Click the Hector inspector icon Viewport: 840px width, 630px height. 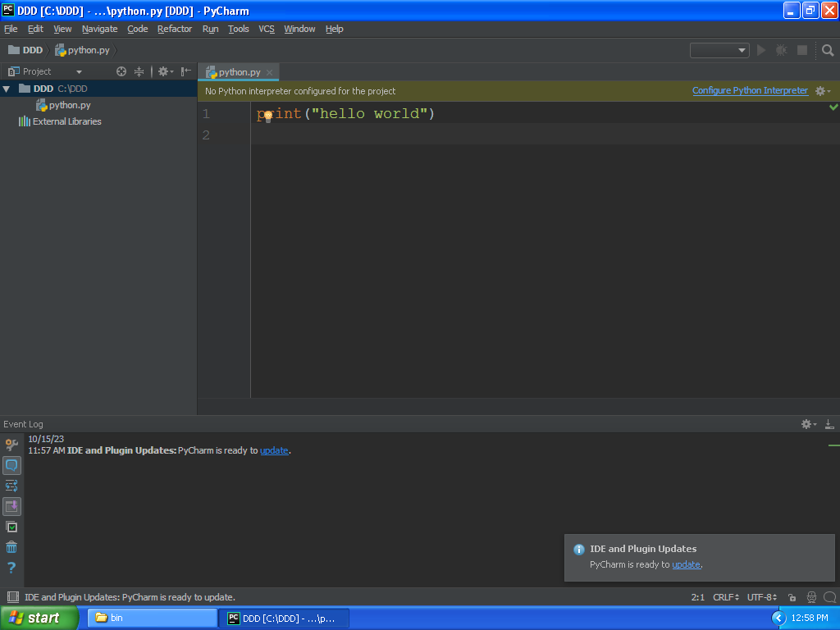coord(811,597)
